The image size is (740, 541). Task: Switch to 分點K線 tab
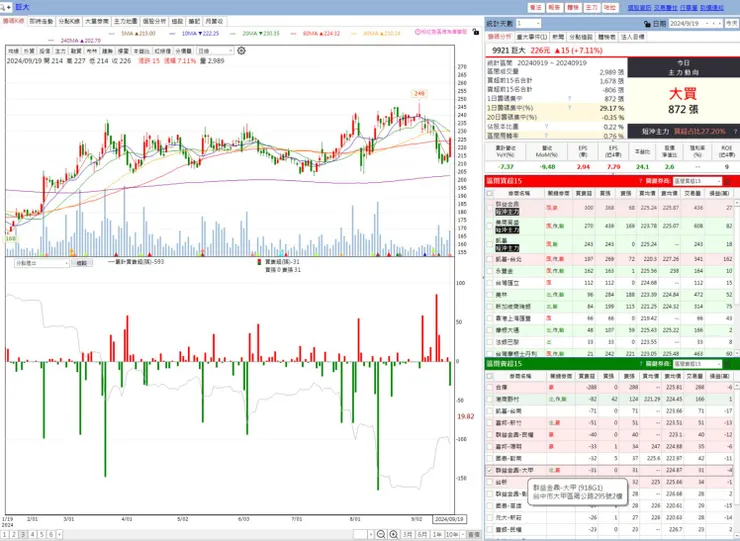[69, 22]
